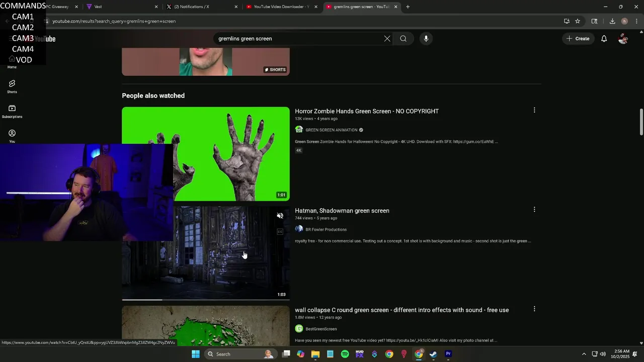Show hidden system tray icons chevron
This screenshot has width=644, height=362.
[x=584, y=354]
